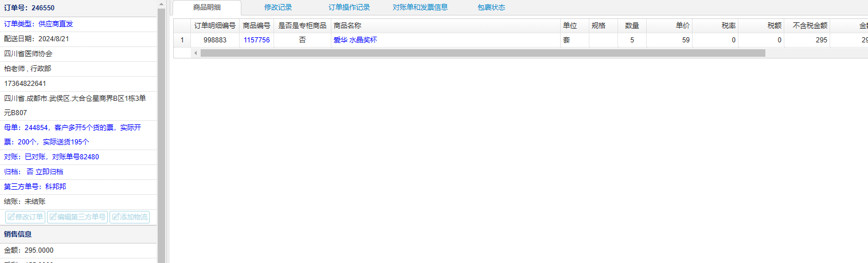The height and width of the screenshot is (263, 868).
Task: Click the 立即归档 link
Action: point(49,171)
